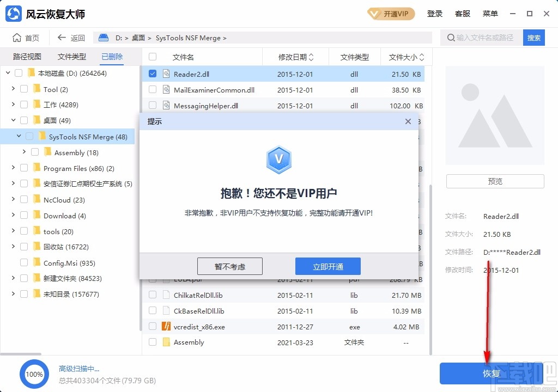Expand the Tool folder in the sidebar

click(13, 89)
